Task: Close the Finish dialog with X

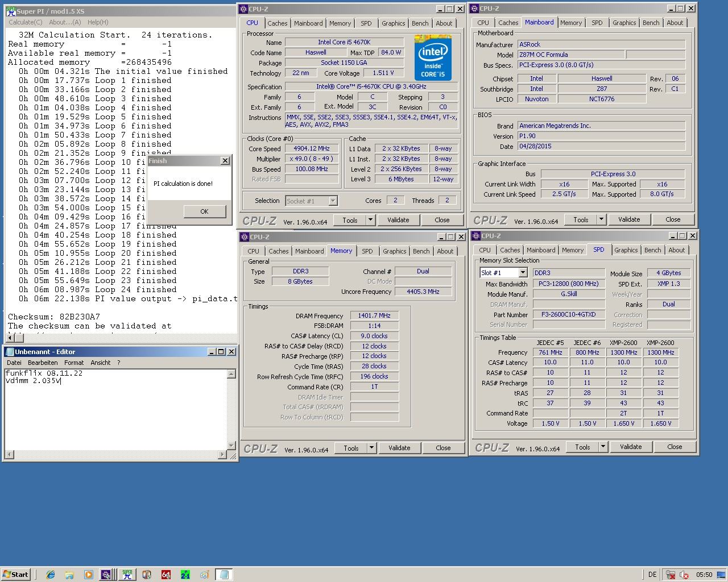Action: point(225,161)
